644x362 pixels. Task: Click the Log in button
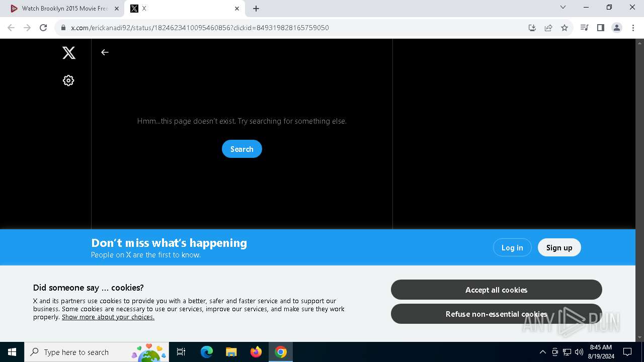coord(512,247)
